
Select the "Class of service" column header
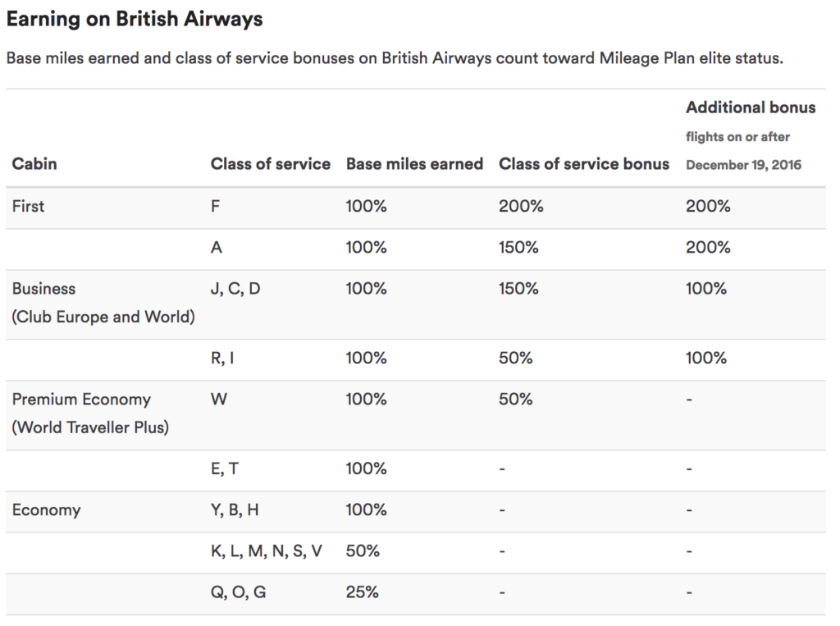click(x=270, y=163)
